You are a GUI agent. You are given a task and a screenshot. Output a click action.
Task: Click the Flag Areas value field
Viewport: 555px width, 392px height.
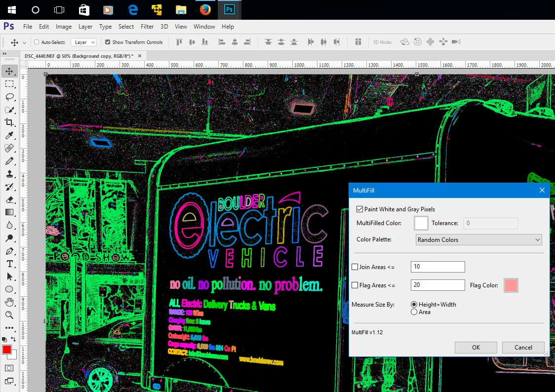pyautogui.click(x=437, y=285)
